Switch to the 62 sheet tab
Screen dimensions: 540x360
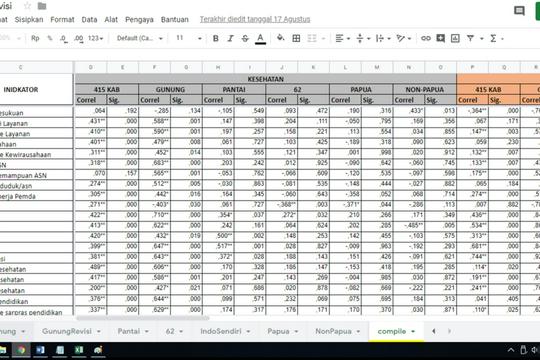click(x=170, y=331)
